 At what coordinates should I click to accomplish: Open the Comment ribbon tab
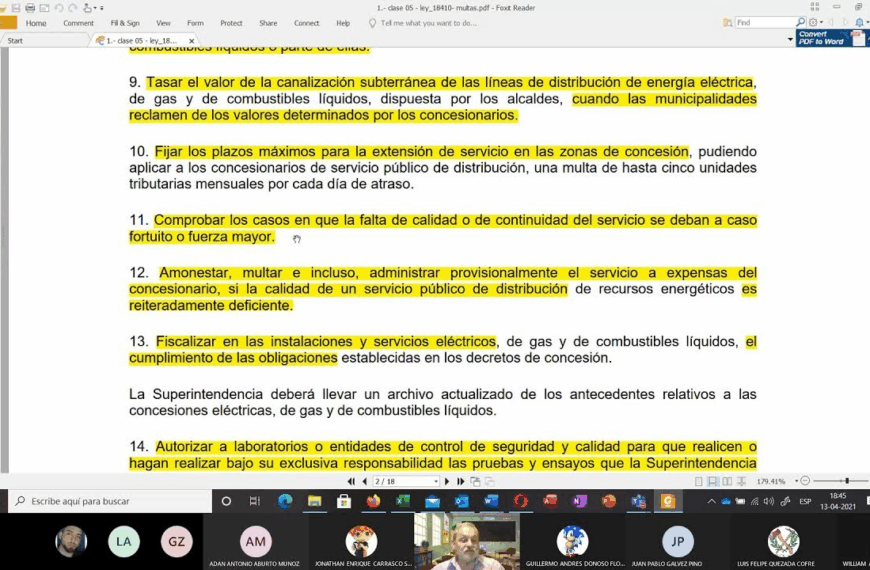tap(78, 23)
